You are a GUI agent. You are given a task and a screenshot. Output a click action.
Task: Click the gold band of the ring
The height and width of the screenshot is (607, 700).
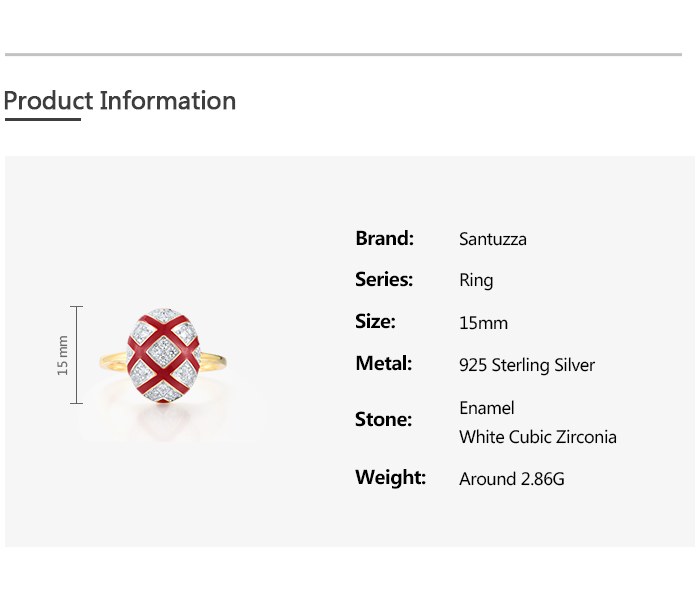point(112,360)
